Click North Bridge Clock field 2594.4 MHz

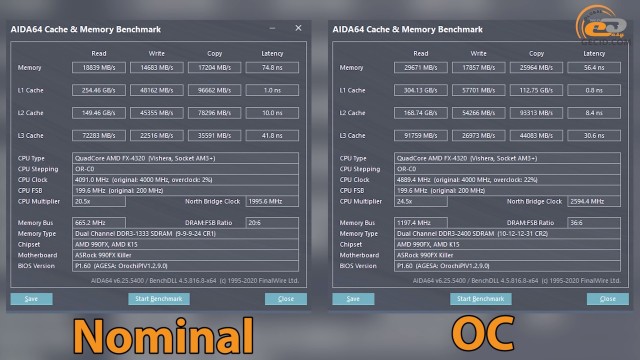(x=594, y=201)
